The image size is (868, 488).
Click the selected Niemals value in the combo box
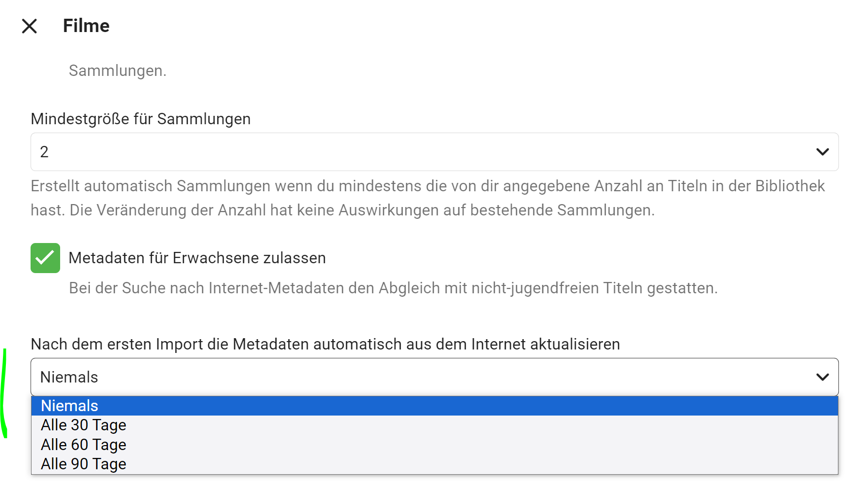(x=69, y=377)
